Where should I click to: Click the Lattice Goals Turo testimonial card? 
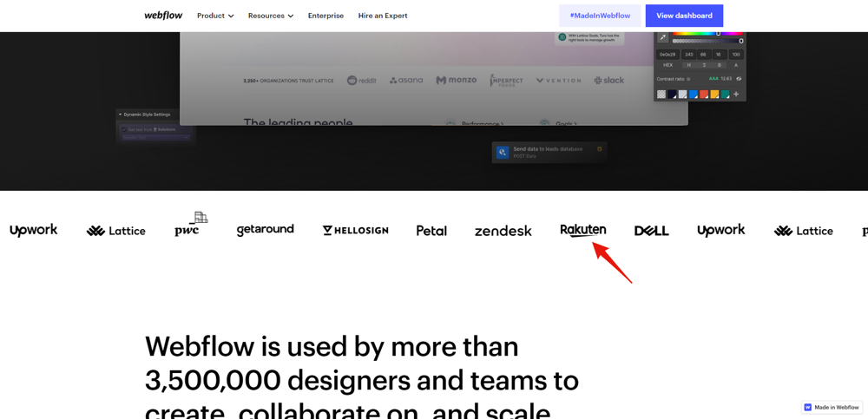click(589, 39)
